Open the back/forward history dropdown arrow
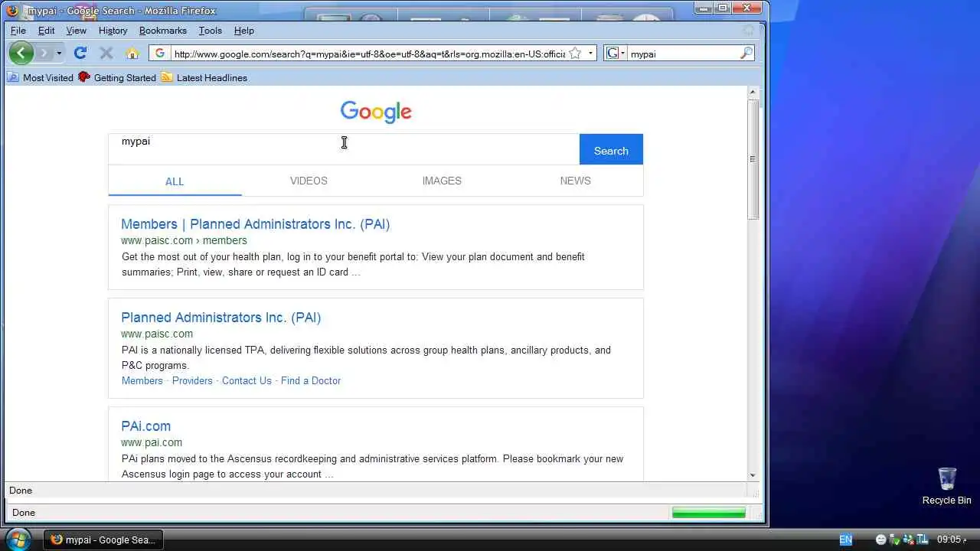The height and width of the screenshot is (551, 980). 59,54
